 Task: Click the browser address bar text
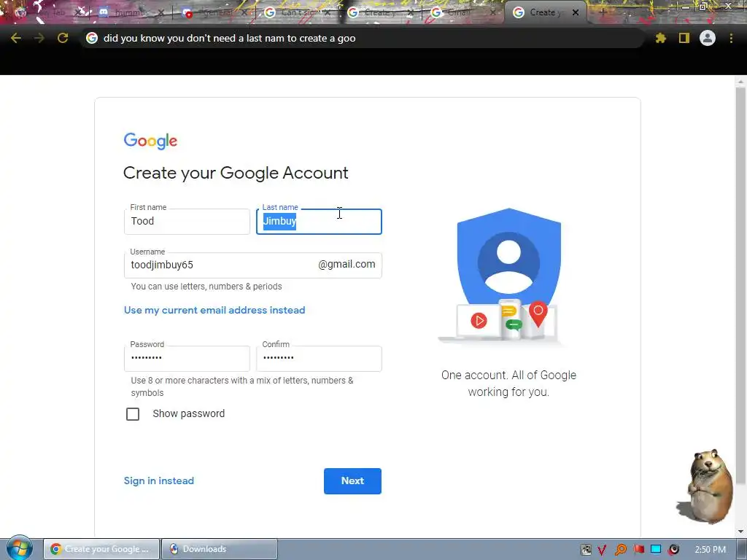(x=229, y=39)
